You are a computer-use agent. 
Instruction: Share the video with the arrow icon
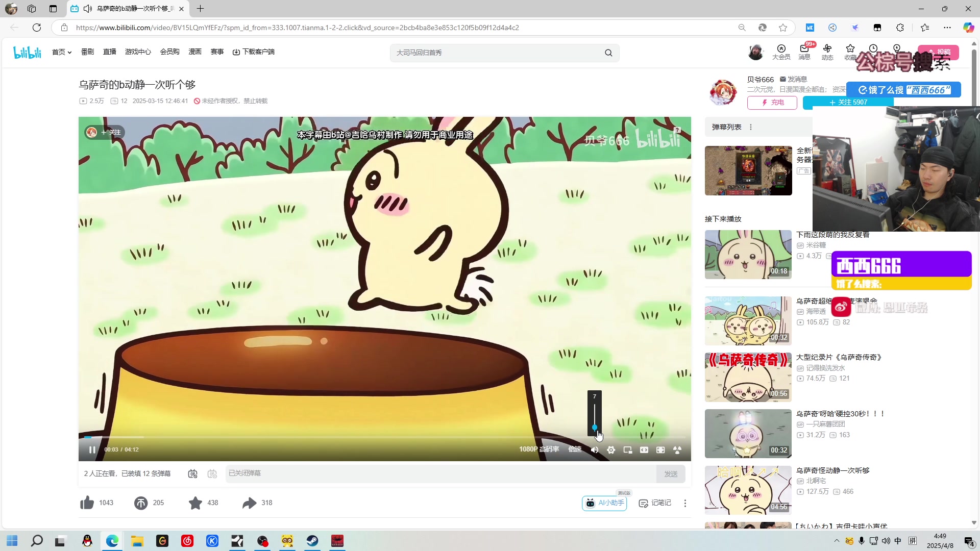pos(249,503)
